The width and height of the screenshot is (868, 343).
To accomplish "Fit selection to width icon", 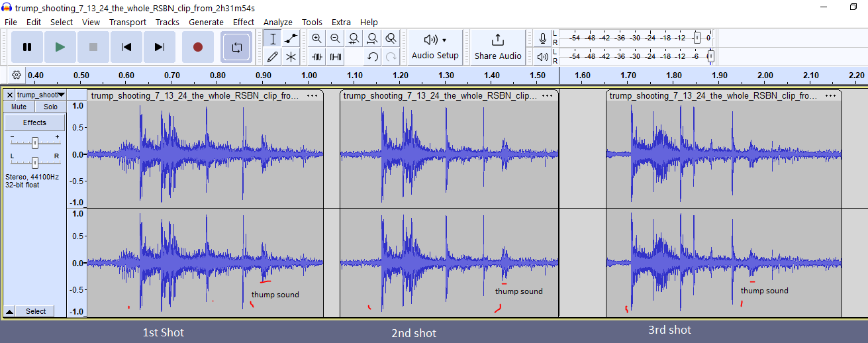I will pos(354,38).
